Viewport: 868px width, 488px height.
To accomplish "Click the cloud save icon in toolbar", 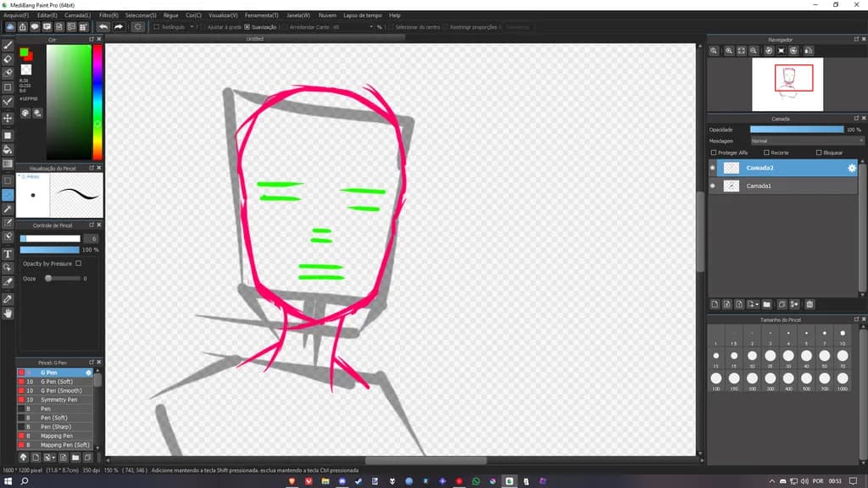I will (10, 26).
